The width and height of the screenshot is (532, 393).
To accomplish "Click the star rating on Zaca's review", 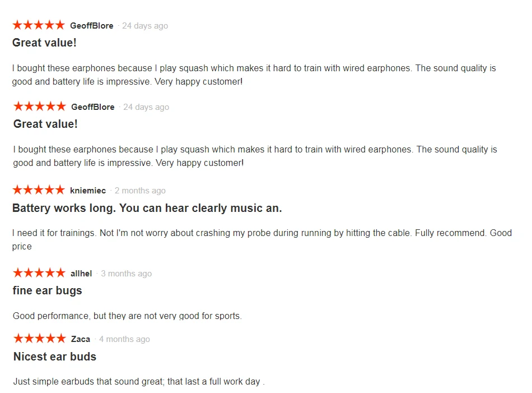I will (39, 339).
